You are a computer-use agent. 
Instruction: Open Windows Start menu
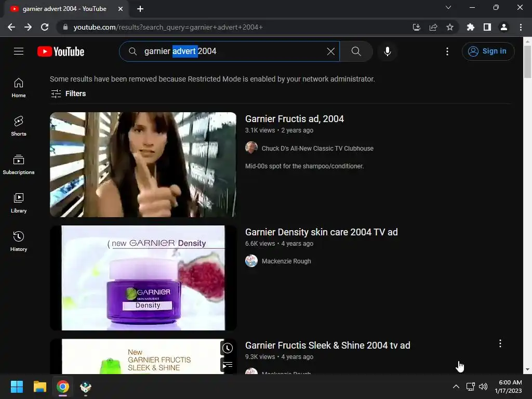(x=17, y=387)
